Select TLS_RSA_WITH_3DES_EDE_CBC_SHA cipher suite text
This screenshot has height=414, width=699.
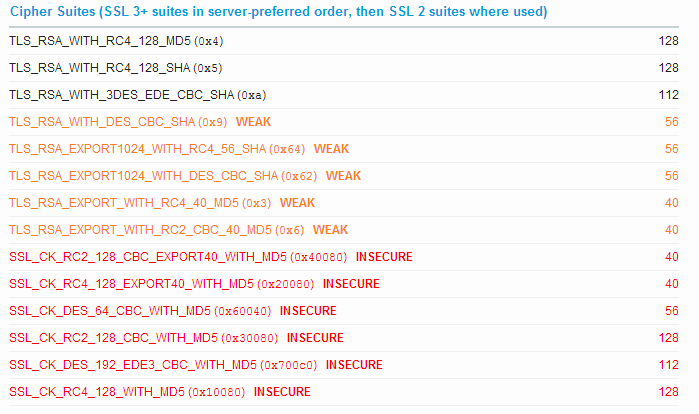click(x=120, y=95)
